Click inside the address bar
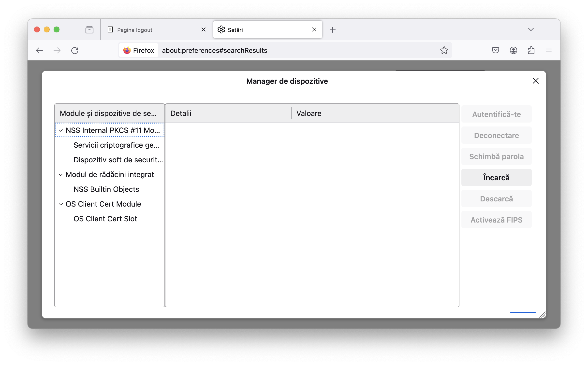 295,50
